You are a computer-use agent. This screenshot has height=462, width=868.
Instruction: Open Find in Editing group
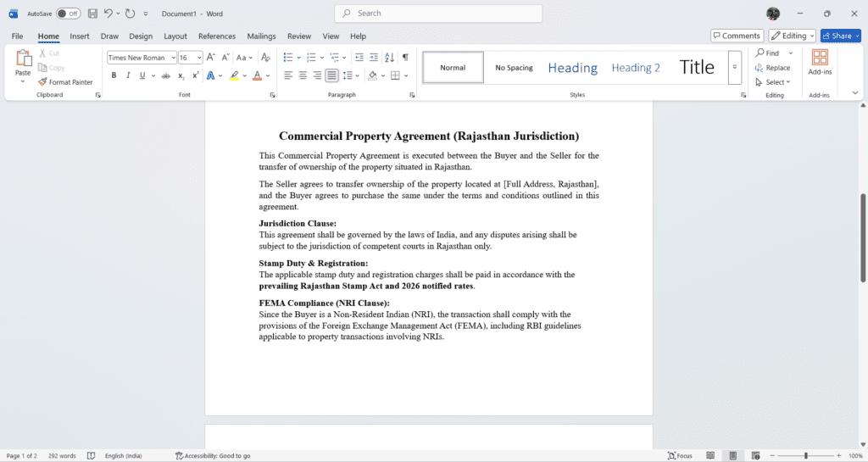click(x=767, y=53)
